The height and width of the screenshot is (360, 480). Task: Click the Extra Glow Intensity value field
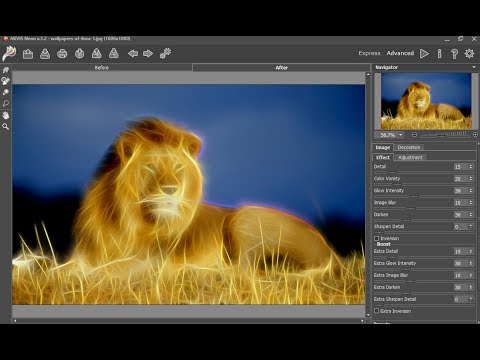tap(461, 263)
